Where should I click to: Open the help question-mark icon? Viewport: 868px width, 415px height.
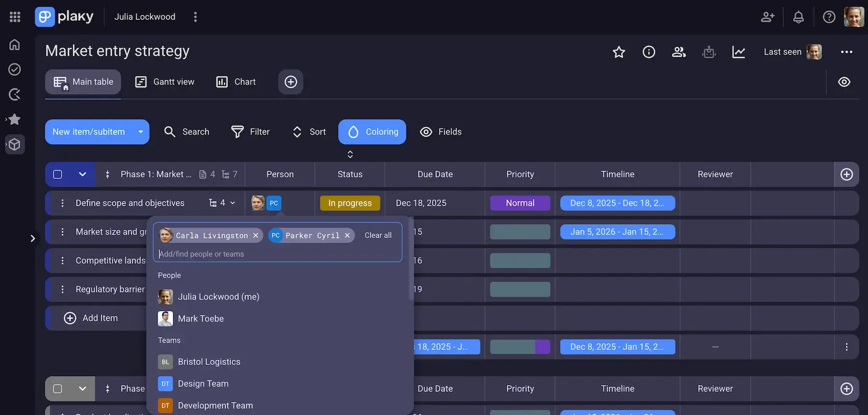829,17
